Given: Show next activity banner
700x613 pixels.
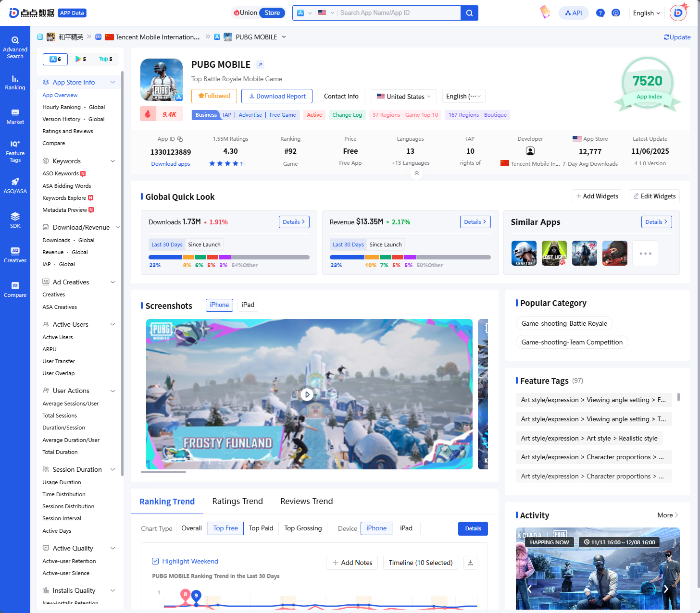Looking at the screenshot, I should pyautogui.click(x=666, y=589).
